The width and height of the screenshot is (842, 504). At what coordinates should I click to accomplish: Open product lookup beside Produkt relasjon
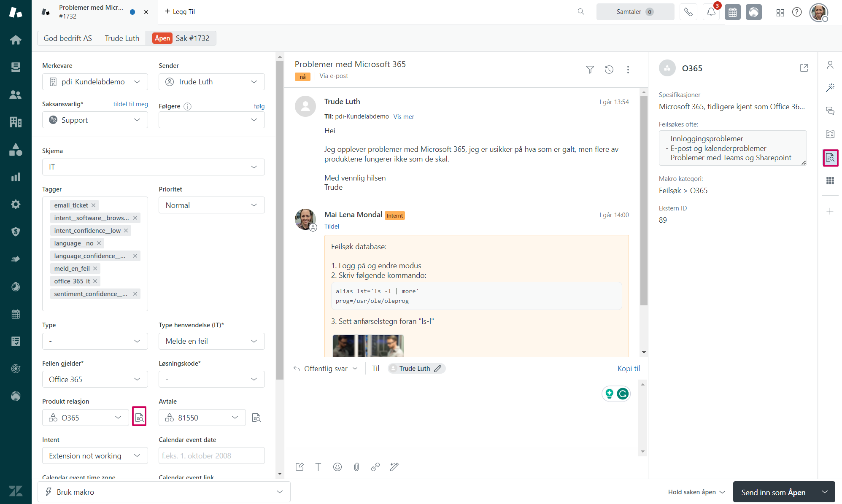(x=139, y=417)
